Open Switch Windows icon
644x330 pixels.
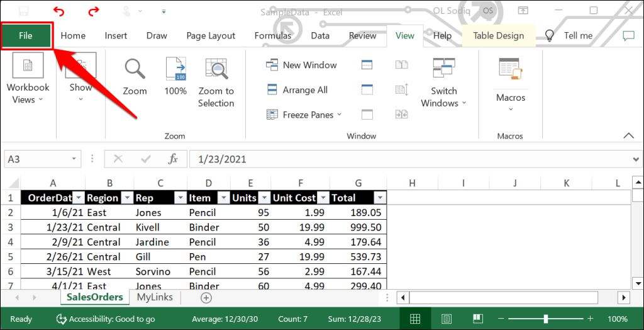pyautogui.click(x=443, y=69)
